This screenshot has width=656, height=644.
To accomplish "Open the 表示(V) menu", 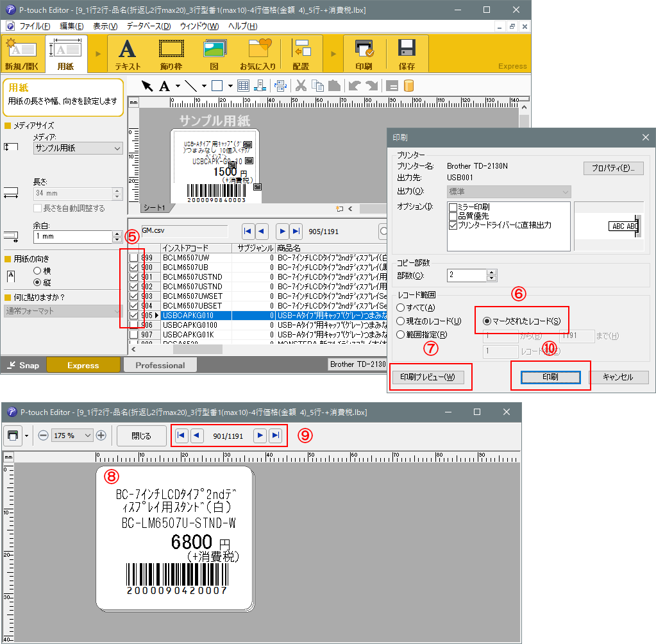I will pyautogui.click(x=105, y=26).
